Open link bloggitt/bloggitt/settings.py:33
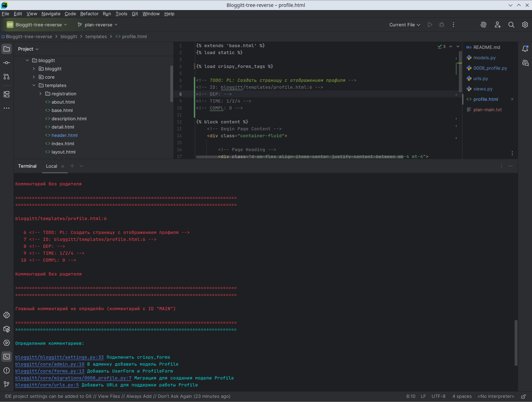The image size is (532, 402). (x=60, y=357)
